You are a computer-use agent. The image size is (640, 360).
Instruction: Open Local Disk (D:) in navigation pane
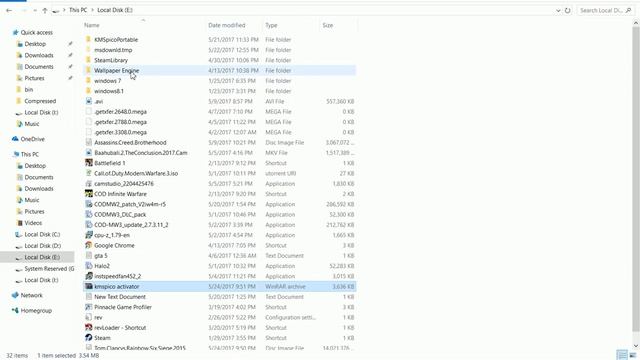[42, 246]
